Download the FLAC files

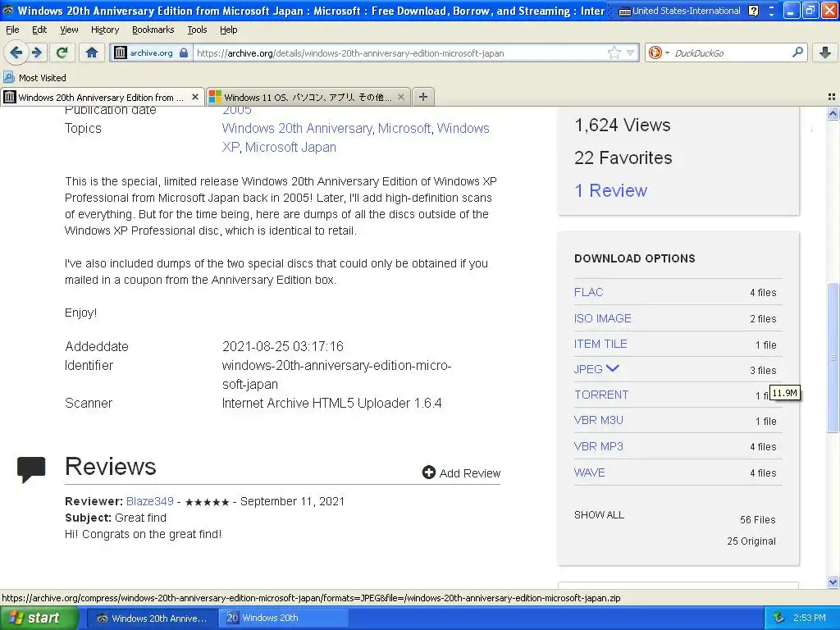[588, 292]
